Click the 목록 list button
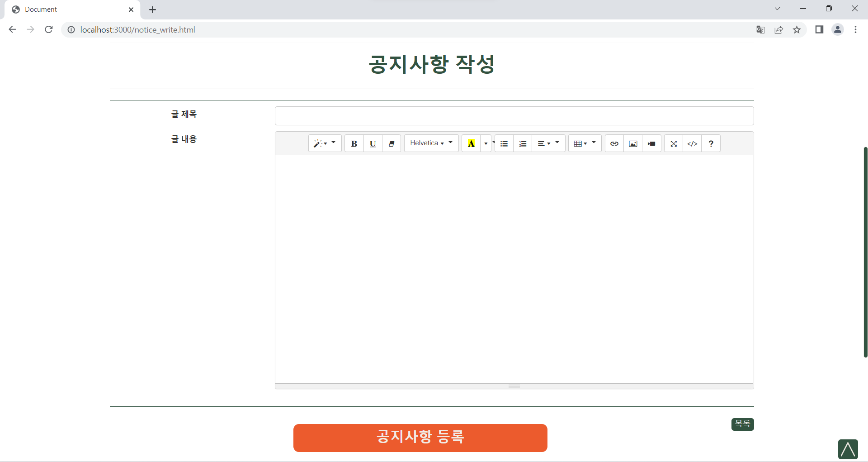The image size is (868, 462). click(742, 424)
